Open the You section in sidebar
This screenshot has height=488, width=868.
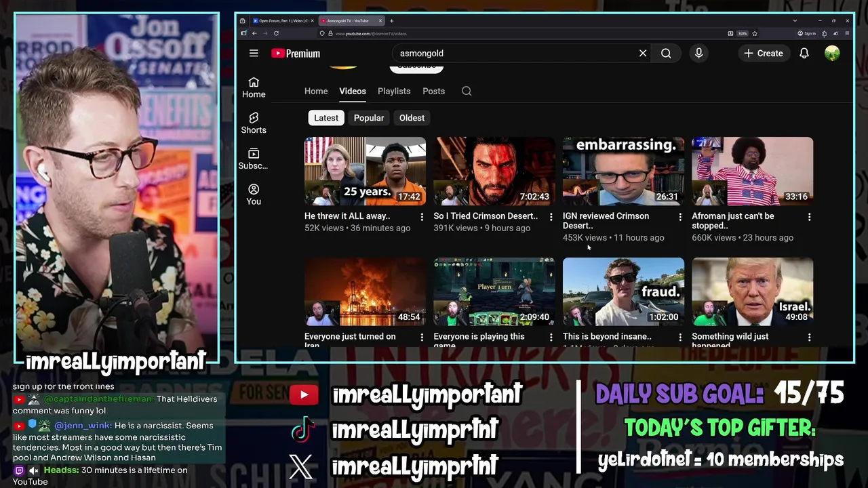[254, 195]
